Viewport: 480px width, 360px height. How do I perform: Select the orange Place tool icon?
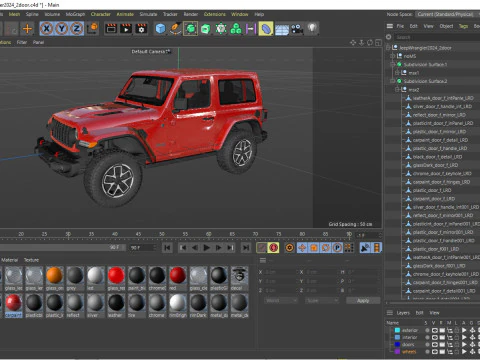point(27,29)
